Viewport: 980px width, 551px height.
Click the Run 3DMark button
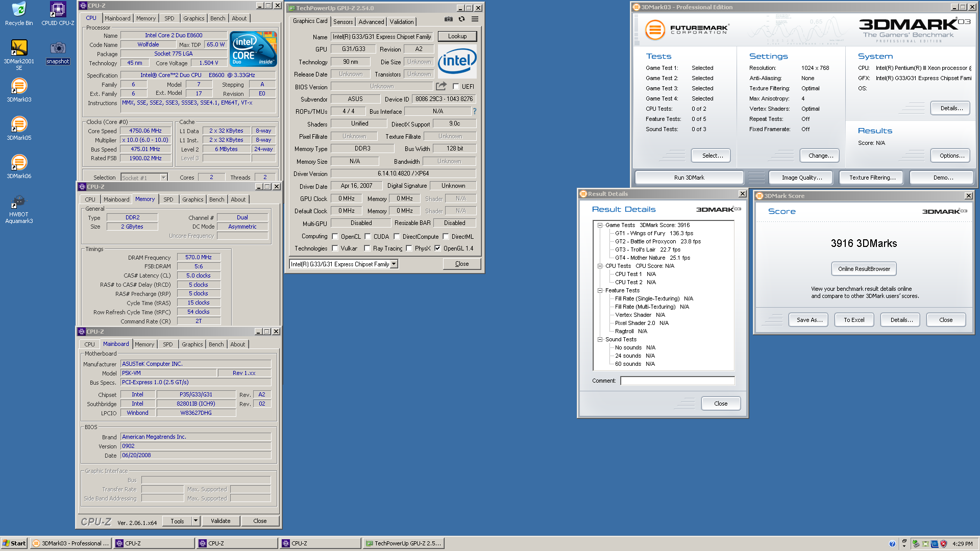(x=689, y=178)
